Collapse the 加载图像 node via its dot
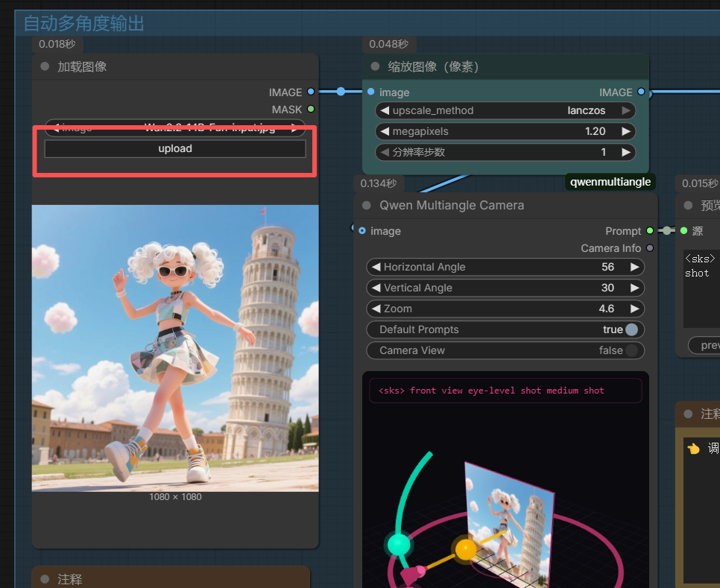Image resolution: width=720 pixels, height=588 pixels. click(x=45, y=66)
